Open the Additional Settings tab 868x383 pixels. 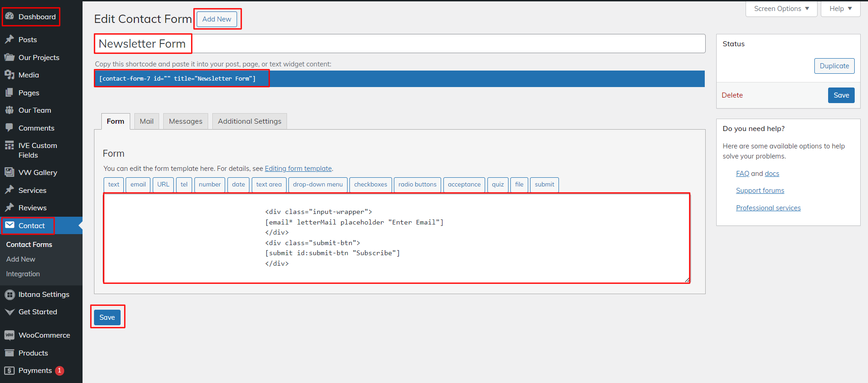point(249,121)
